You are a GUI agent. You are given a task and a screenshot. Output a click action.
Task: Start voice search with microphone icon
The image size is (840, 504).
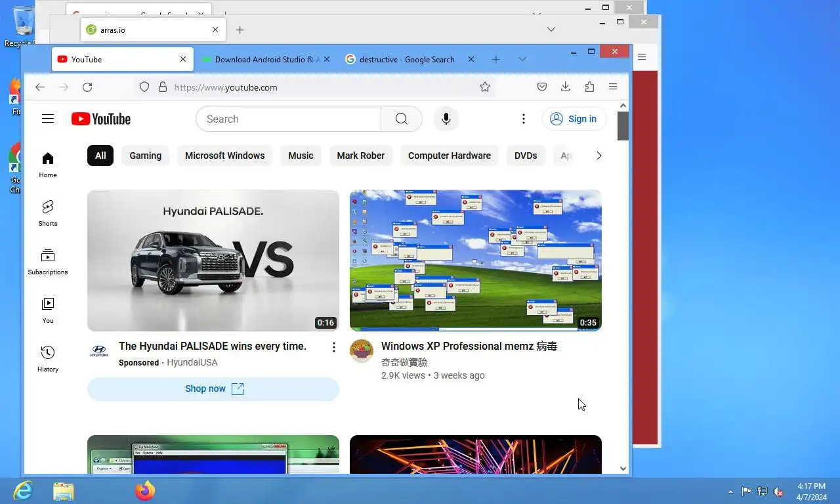tap(446, 119)
